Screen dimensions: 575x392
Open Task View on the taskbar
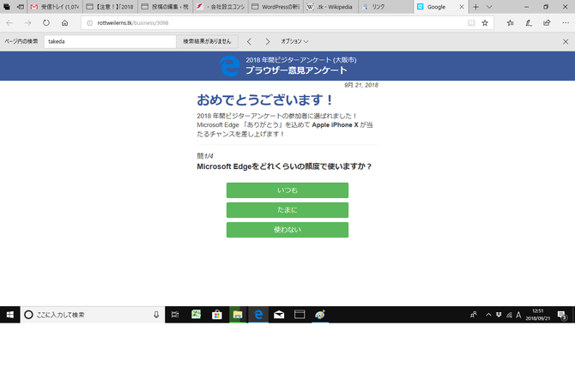point(175,315)
